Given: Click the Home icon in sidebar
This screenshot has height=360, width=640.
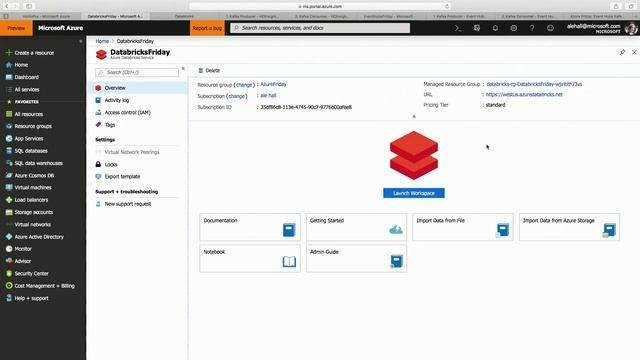Looking at the screenshot, I should 9,65.
